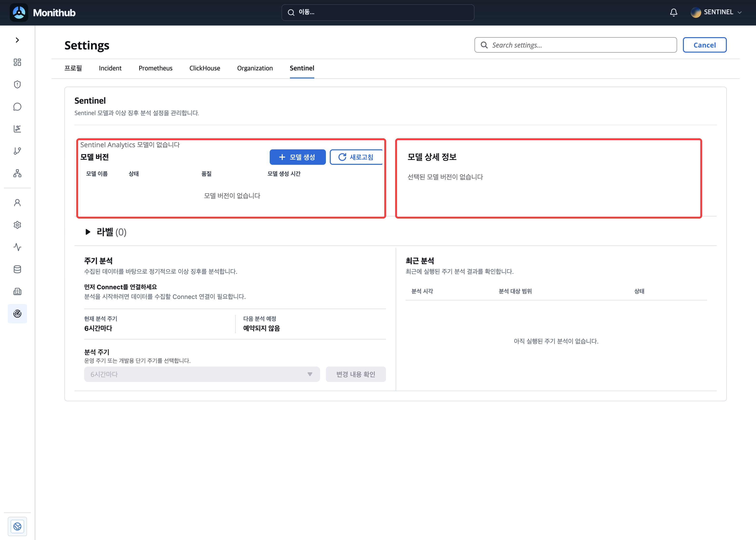Click the 모델 상세 정보 heading
The width and height of the screenshot is (756, 540).
click(432, 157)
